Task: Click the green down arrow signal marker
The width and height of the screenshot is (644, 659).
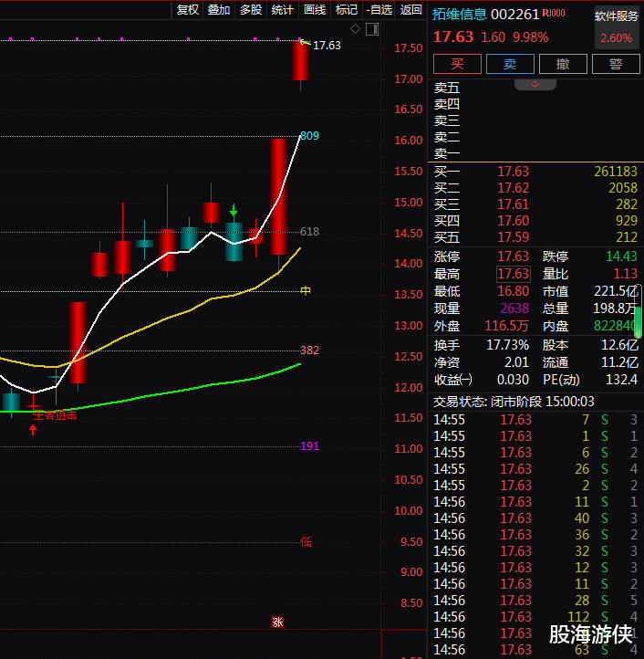Action: [x=234, y=211]
